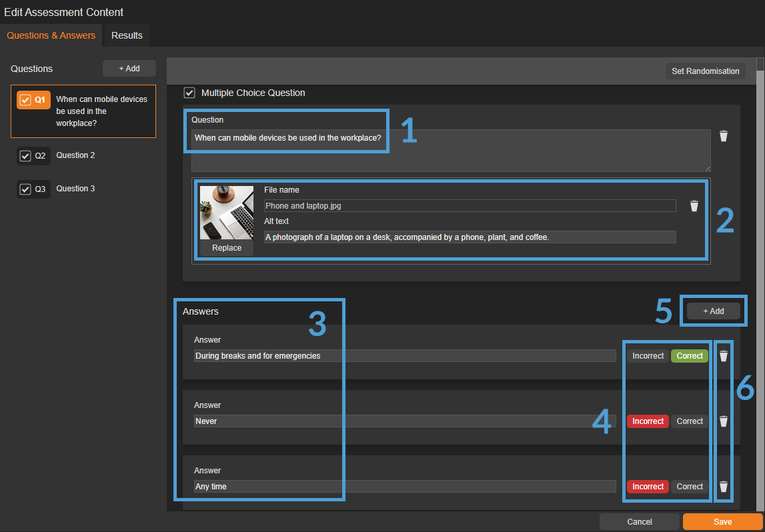The image size is (765, 532).
Task: Open the Questions & Answers tab
Action: pyautogui.click(x=51, y=35)
